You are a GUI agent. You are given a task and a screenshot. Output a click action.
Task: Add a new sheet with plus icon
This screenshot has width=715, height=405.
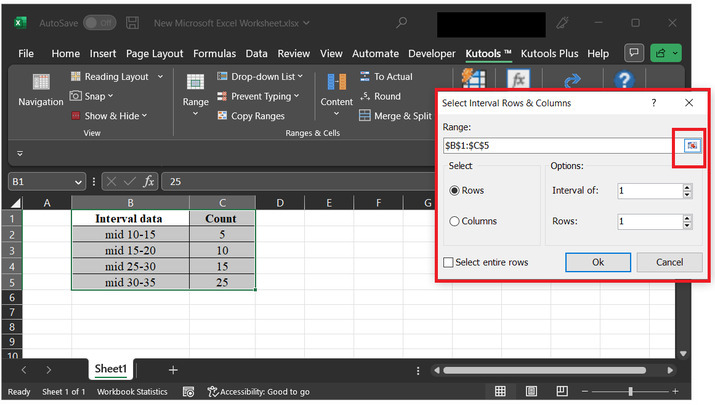click(x=173, y=370)
